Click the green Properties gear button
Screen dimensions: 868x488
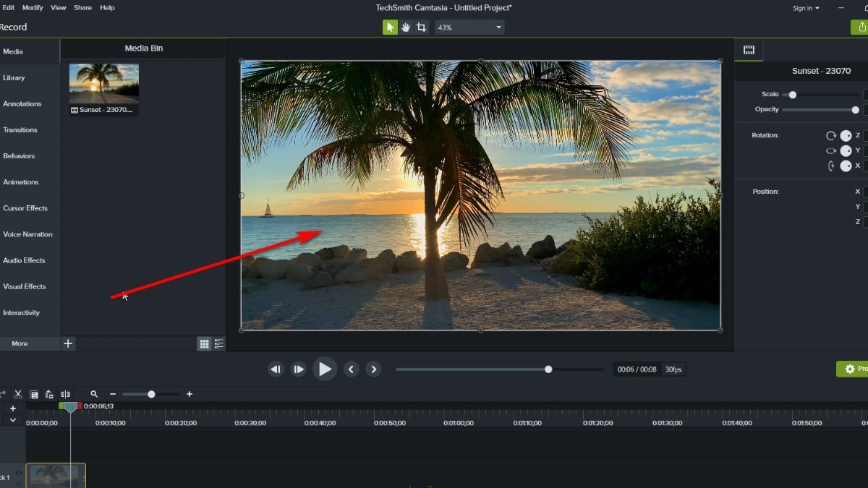coord(852,369)
